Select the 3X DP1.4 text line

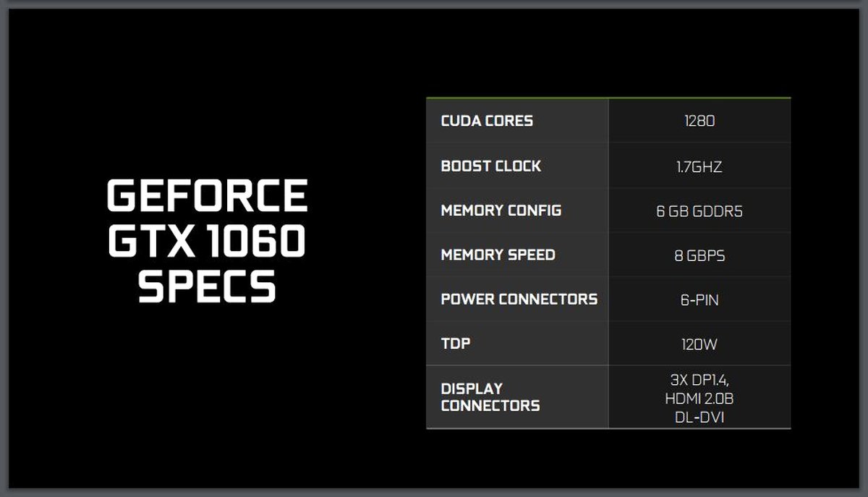(699, 380)
